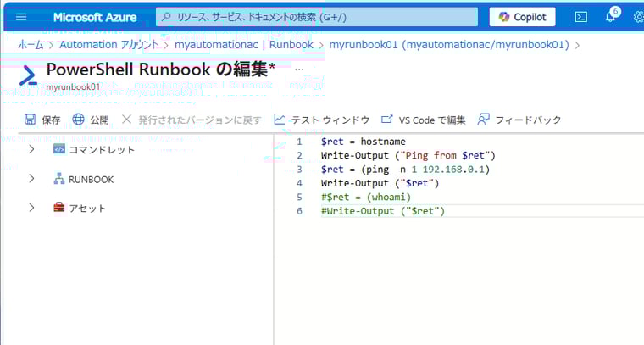Expand the アセット tree node

(31, 208)
